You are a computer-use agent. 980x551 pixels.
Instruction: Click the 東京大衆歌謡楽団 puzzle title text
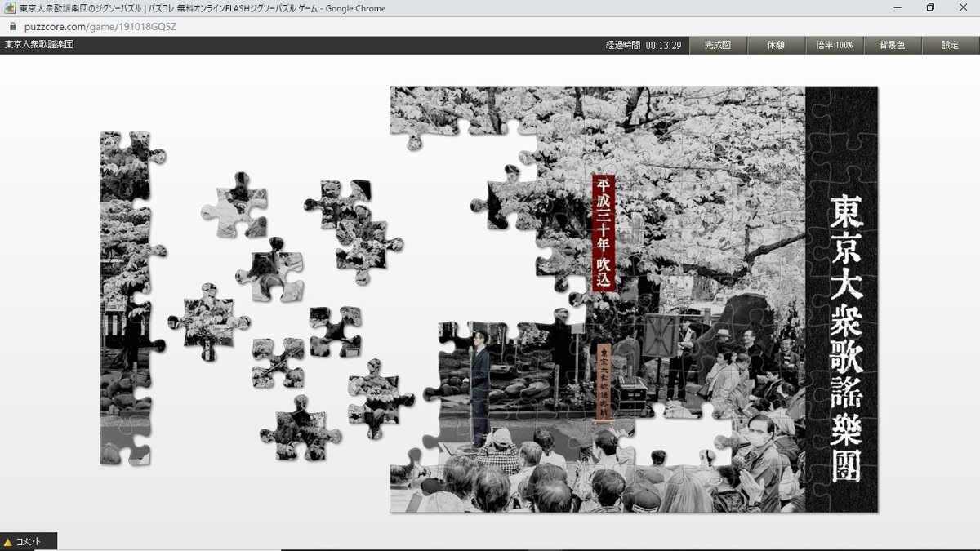point(39,45)
